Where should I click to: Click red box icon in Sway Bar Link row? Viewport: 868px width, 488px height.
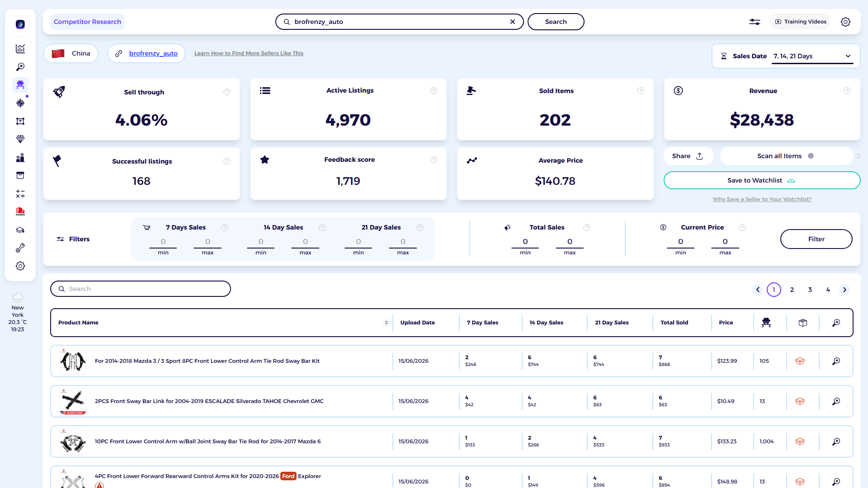click(x=800, y=401)
